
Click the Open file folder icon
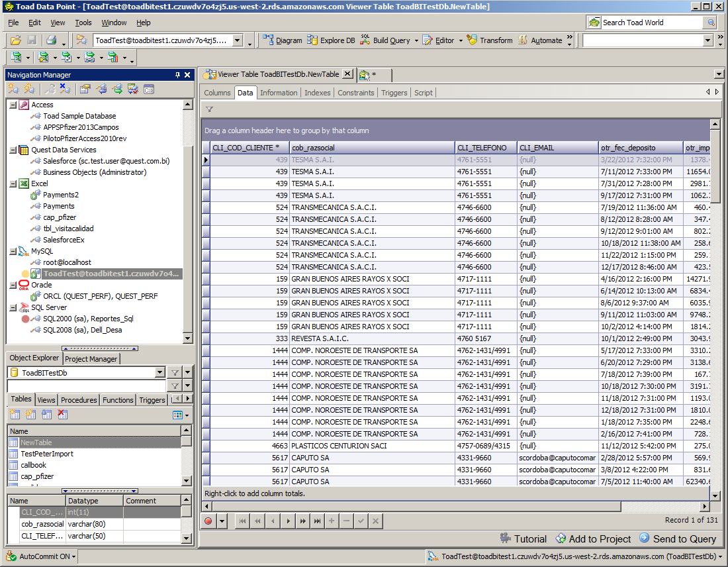[x=15, y=40]
